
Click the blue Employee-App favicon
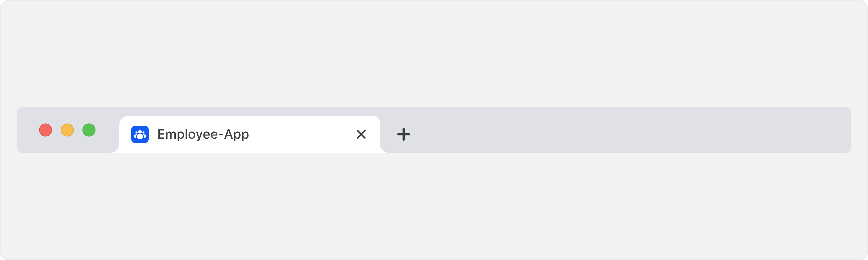140,134
